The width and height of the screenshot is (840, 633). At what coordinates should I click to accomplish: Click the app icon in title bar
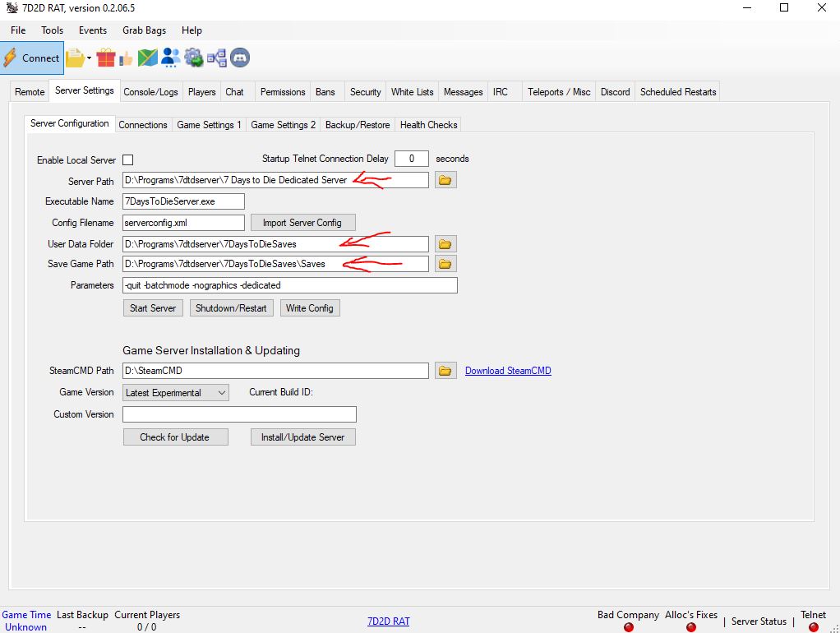pos(12,8)
